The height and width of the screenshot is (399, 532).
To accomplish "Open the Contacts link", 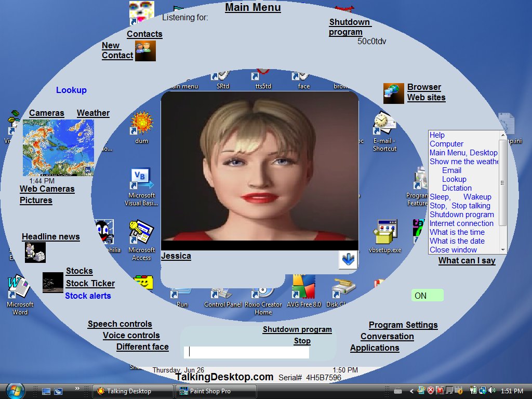I will point(144,34).
